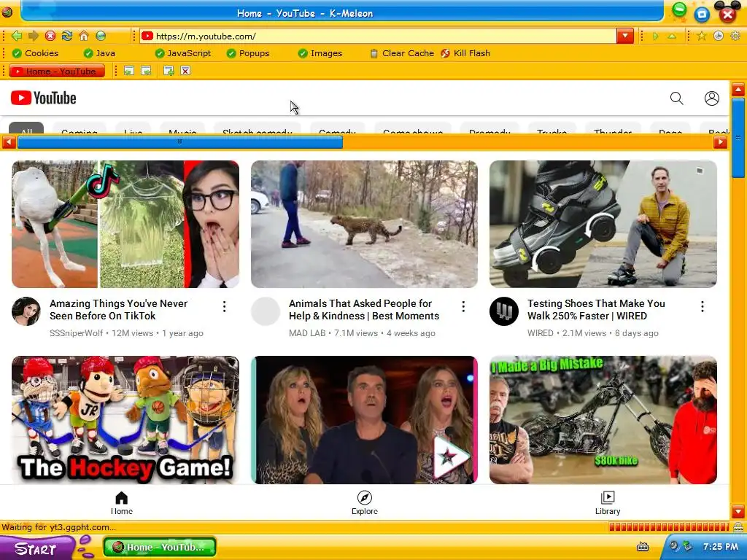This screenshot has width=747, height=560.
Task: Go forward with the Forward arrow icon
Action: tap(34, 36)
